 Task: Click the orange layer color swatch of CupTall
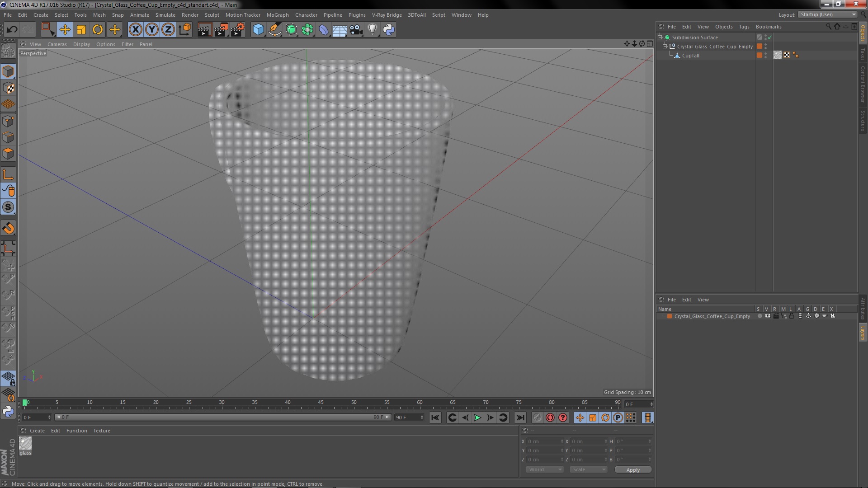click(x=759, y=55)
